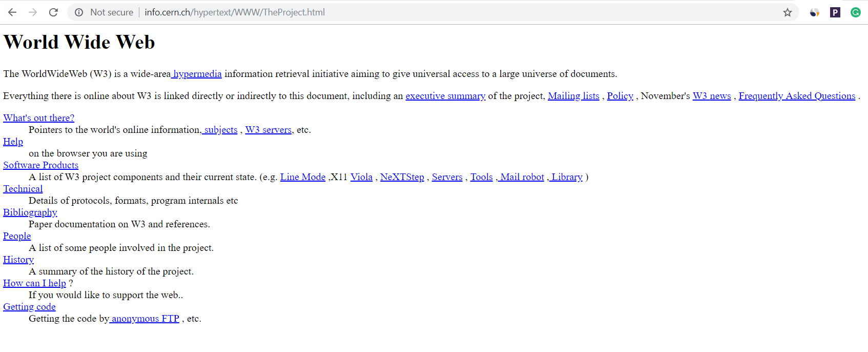Open the executive summary link
868x352 pixels.
click(445, 96)
